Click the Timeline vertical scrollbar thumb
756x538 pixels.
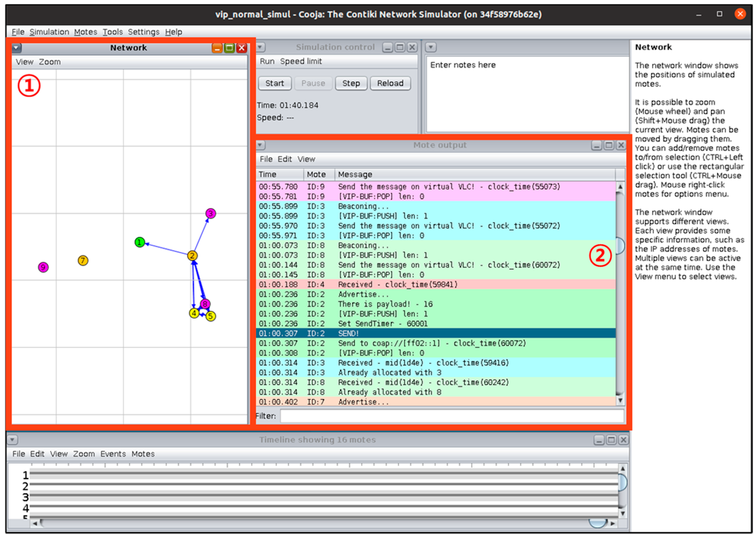click(623, 483)
